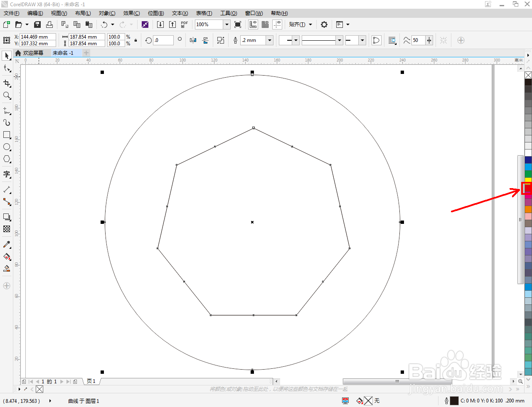
Task: Toggle show rulers
Action: [253, 25]
